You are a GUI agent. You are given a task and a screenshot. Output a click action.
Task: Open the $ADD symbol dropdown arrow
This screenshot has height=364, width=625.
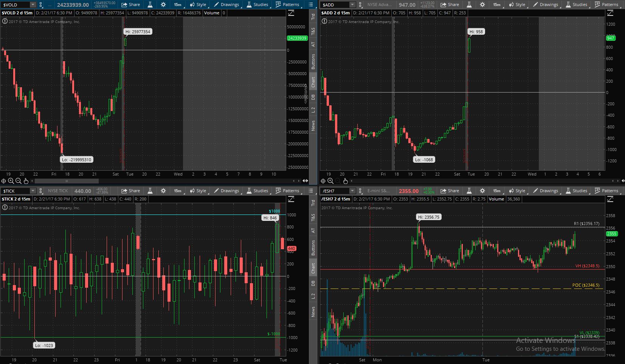(x=352, y=5)
